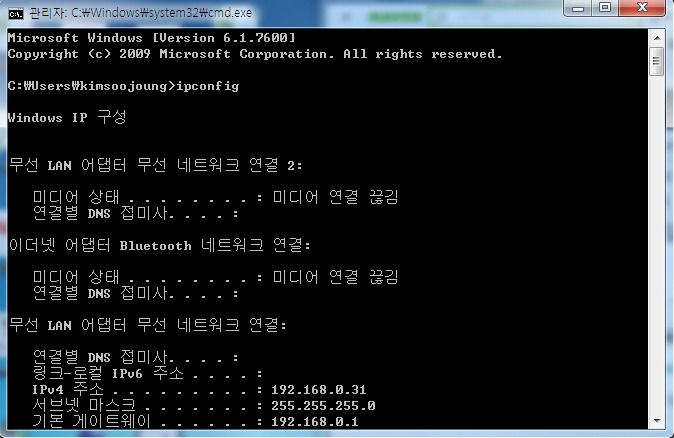
Task: Click the subnet mask 255.255.255.0
Action: [x=323, y=405]
